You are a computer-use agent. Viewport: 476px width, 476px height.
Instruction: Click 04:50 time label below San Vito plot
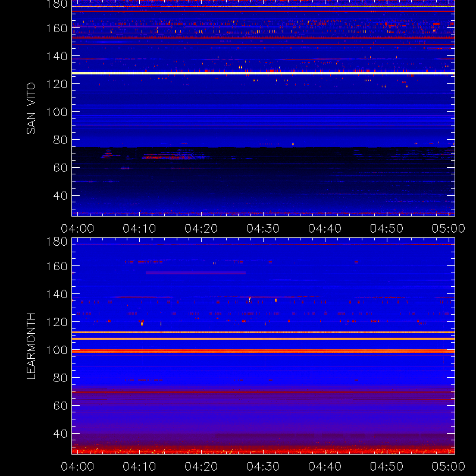387,228
